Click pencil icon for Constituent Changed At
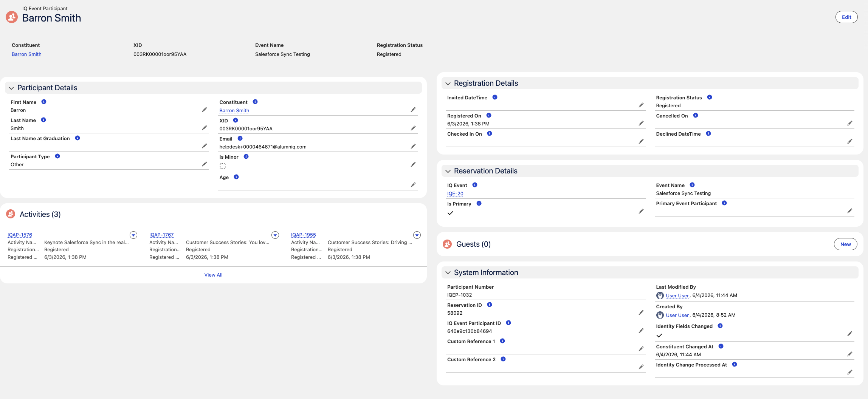 point(850,354)
